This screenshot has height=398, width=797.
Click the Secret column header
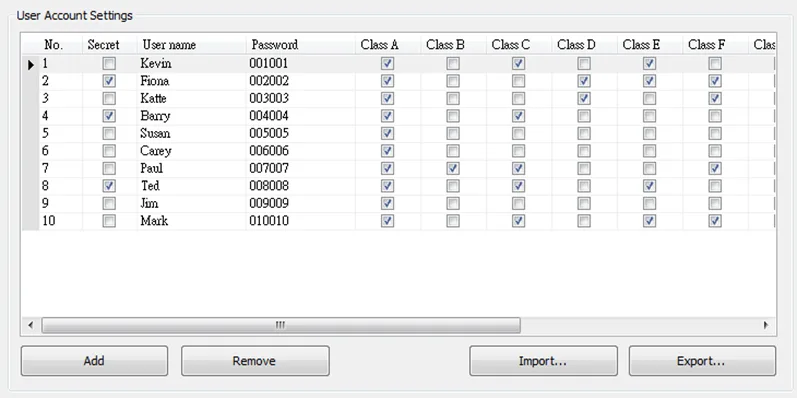(109, 45)
